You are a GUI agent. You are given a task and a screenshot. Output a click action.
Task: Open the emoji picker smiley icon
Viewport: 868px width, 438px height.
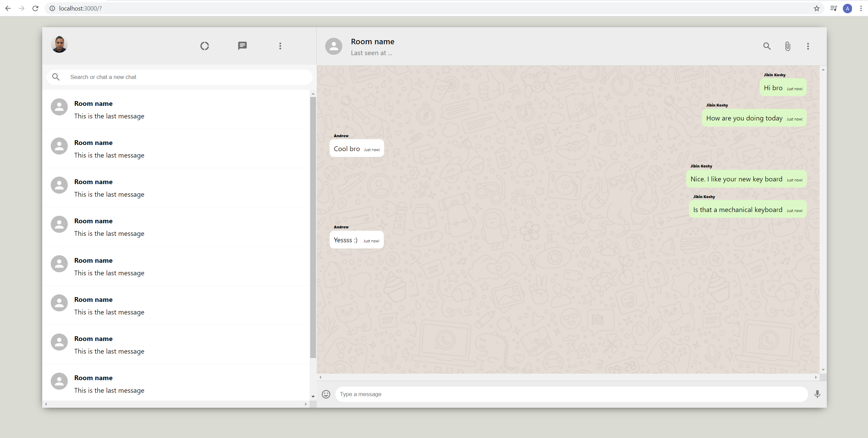pos(326,394)
